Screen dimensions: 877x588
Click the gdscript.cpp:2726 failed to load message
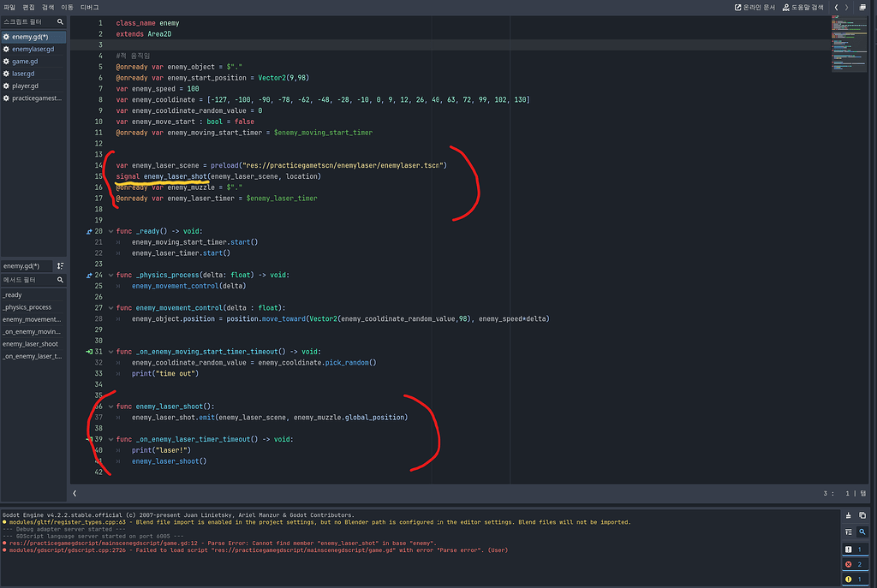pos(258,550)
